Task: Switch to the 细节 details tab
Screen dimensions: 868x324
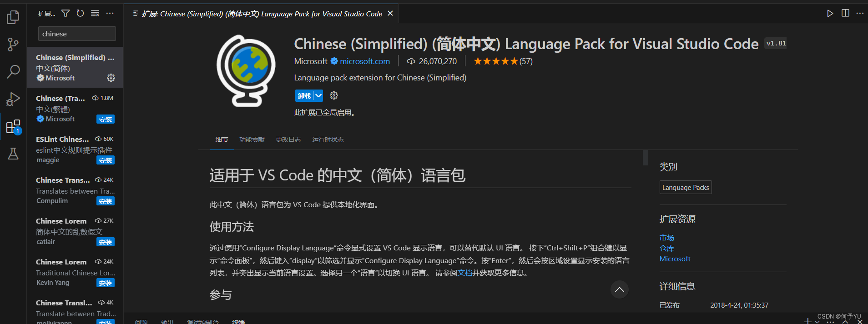Action: tap(222, 140)
